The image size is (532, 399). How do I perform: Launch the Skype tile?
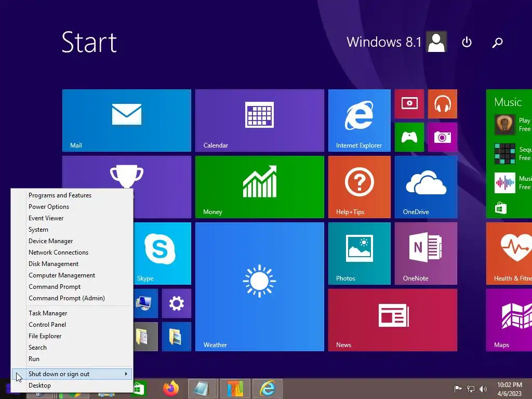(162, 254)
